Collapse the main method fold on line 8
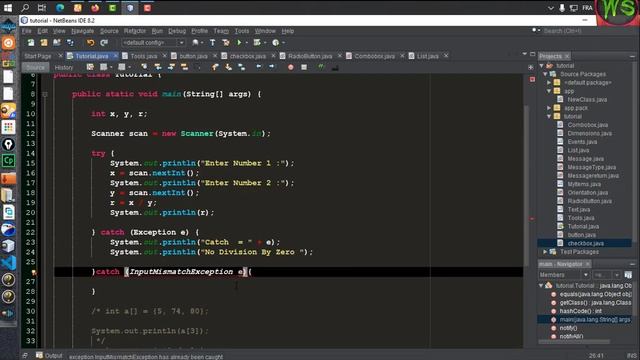The image size is (640, 360). click(x=45, y=94)
